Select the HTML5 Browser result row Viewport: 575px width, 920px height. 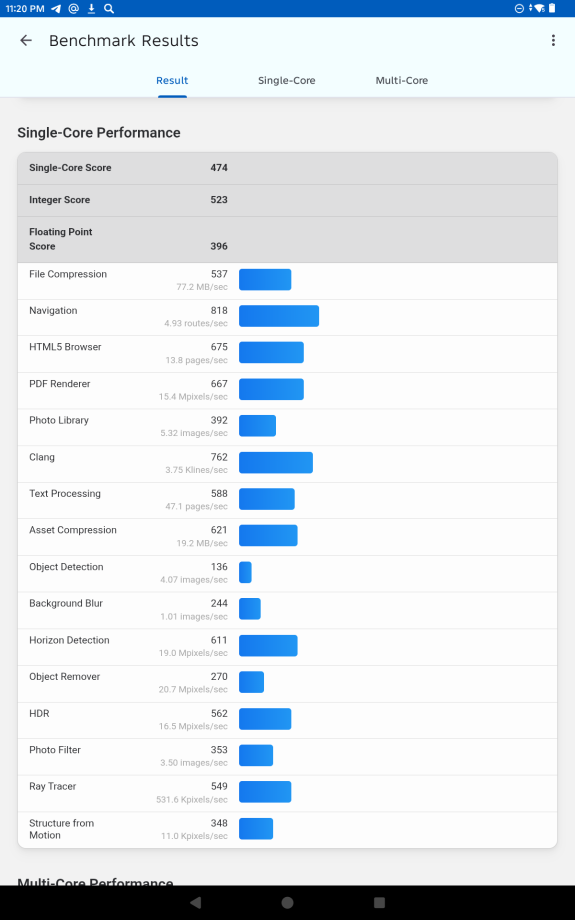point(288,354)
